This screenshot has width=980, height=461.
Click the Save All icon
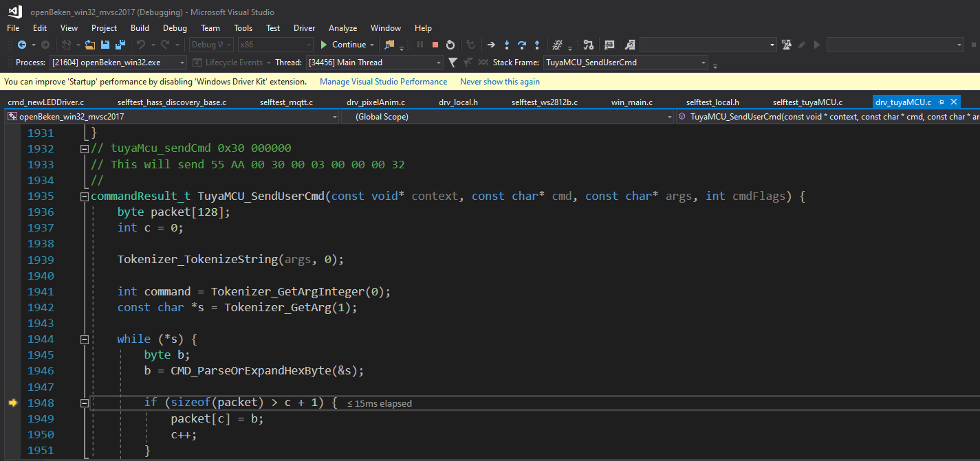120,45
